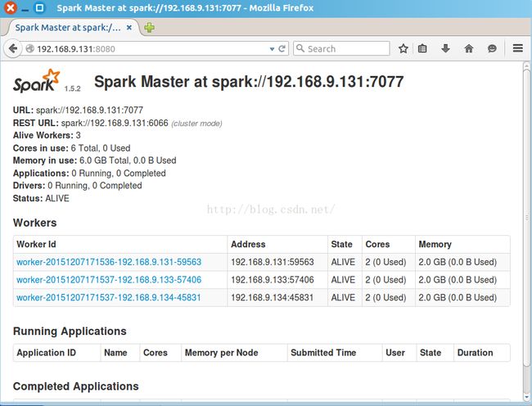Image resolution: width=532 pixels, height=406 pixels.
Task: Open worker link ending 192.168.9.133-57406
Action: [109, 280]
